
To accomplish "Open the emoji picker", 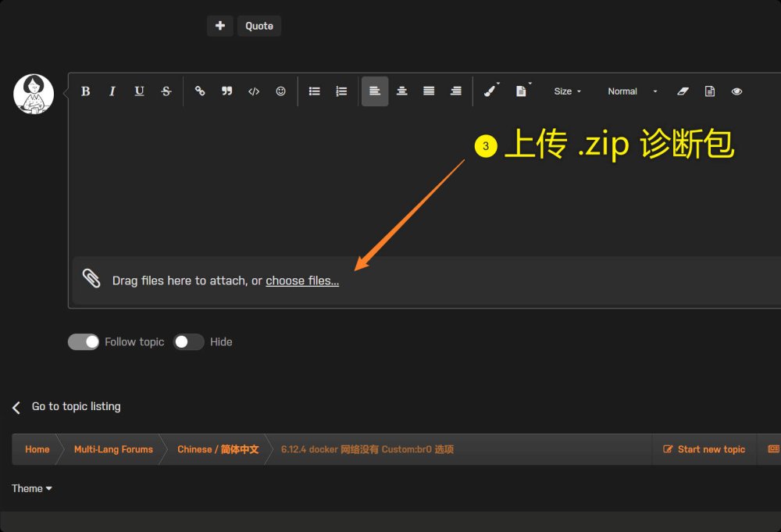I will click(281, 91).
